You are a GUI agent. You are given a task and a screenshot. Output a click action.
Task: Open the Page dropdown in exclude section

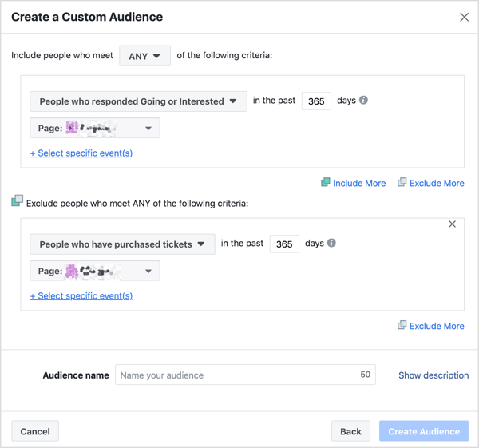point(95,271)
